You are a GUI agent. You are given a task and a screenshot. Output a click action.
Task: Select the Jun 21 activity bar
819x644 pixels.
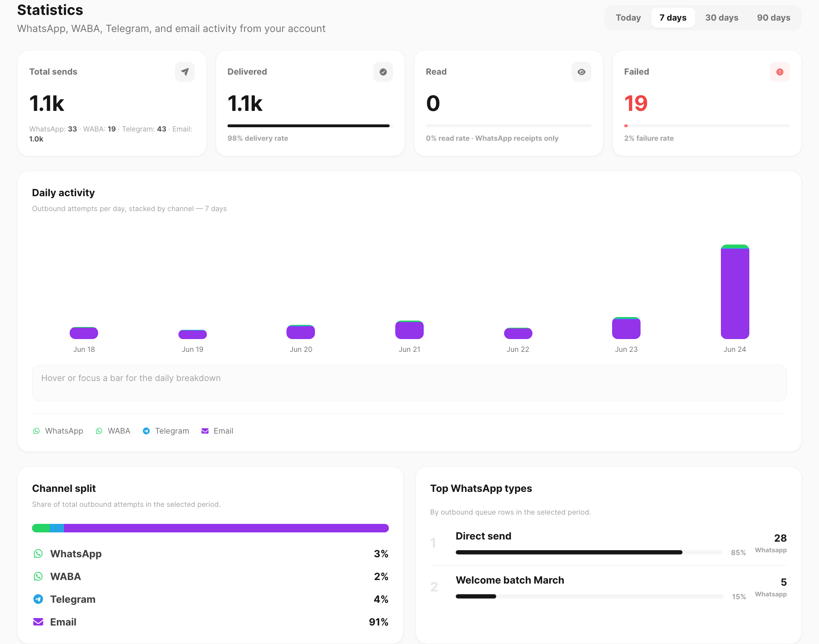[x=409, y=330]
